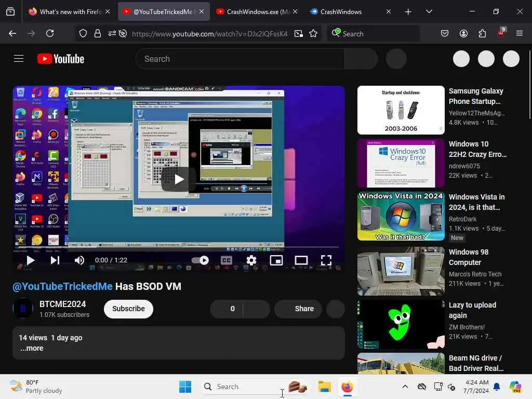
Task: Open File Explorer from taskbar
Action: [324, 387]
